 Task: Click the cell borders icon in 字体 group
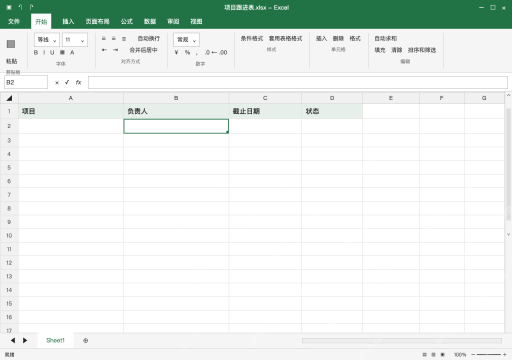(62, 53)
